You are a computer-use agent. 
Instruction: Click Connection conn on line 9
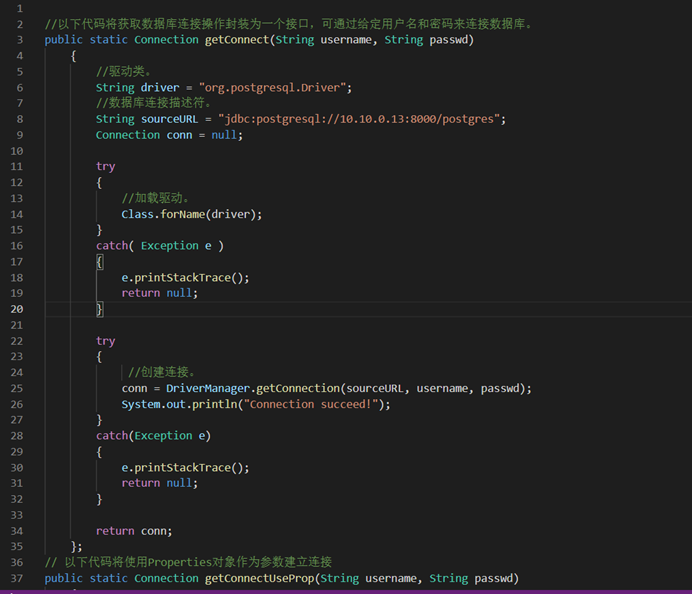[x=144, y=135]
